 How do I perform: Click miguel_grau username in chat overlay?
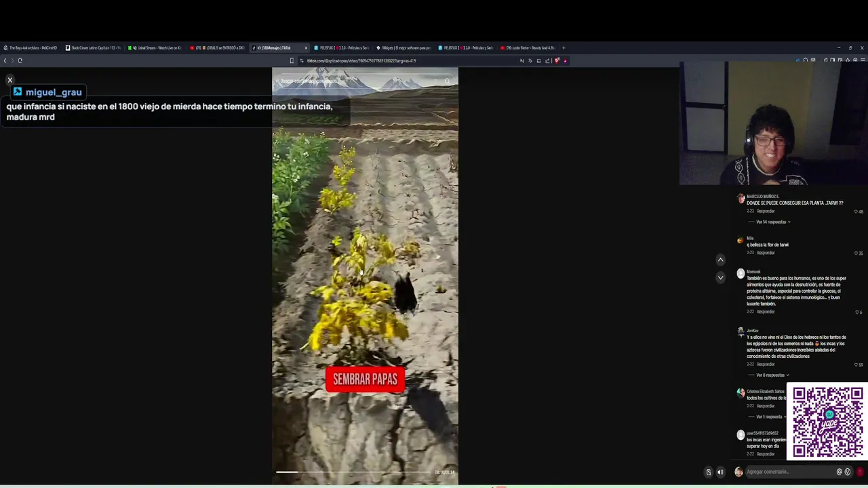(x=54, y=92)
